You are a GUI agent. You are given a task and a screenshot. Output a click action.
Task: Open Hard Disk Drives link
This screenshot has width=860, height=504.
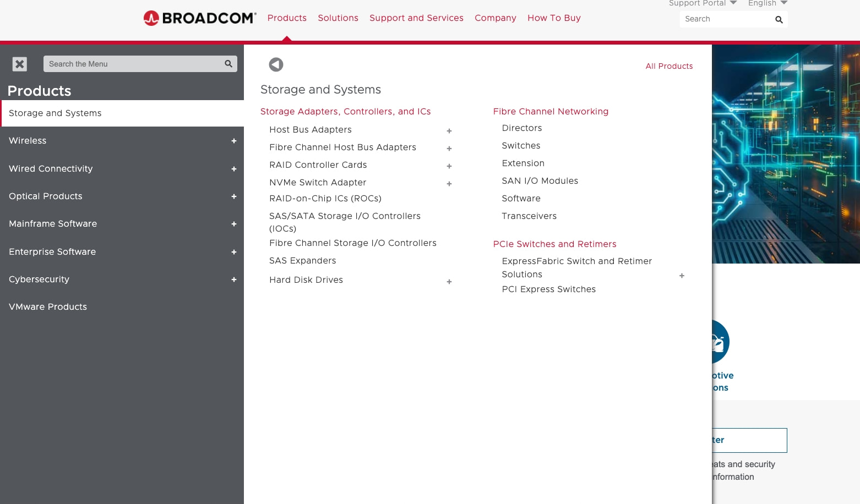pyautogui.click(x=306, y=280)
